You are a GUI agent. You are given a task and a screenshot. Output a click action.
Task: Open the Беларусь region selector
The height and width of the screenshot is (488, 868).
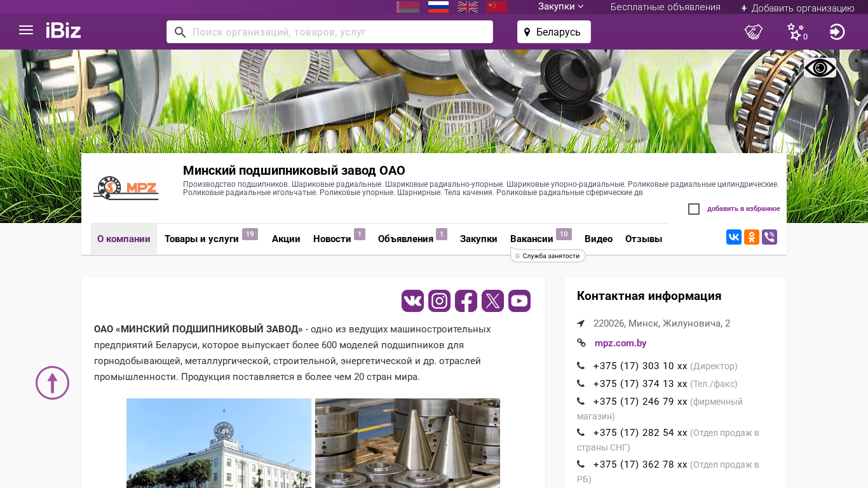click(554, 32)
